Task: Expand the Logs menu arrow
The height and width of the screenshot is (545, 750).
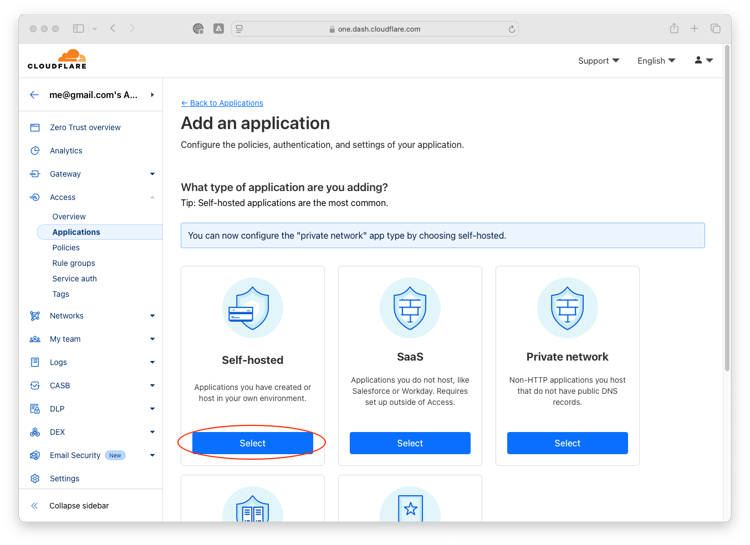Action: click(152, 362)
